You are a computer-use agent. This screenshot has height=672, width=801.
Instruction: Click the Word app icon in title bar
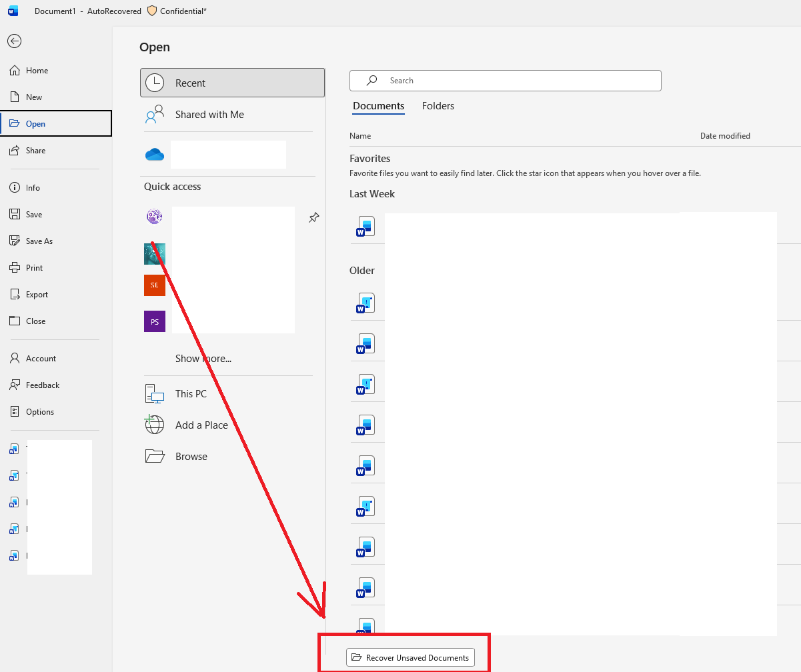pyautogui.click(x=13, y=11)
